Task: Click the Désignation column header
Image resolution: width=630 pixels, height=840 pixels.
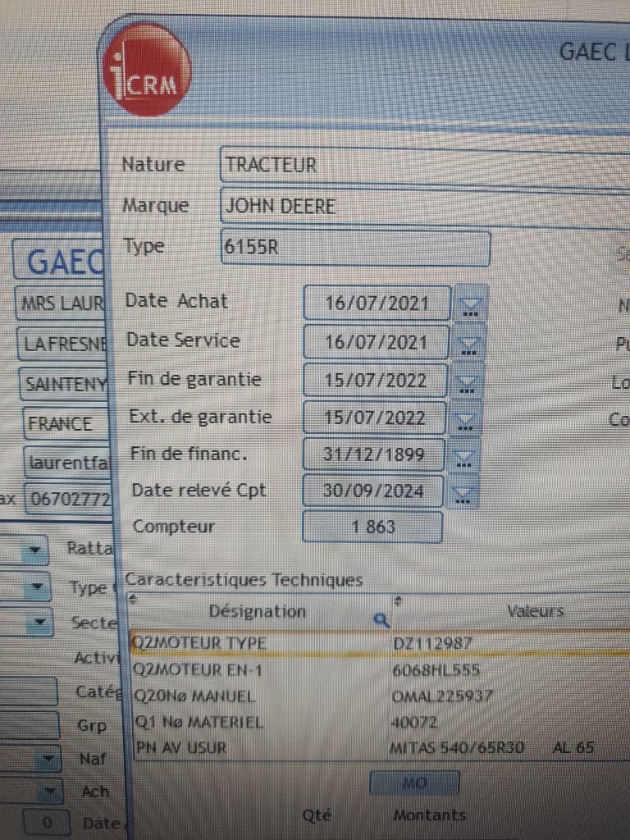Action: coord(257,612)
